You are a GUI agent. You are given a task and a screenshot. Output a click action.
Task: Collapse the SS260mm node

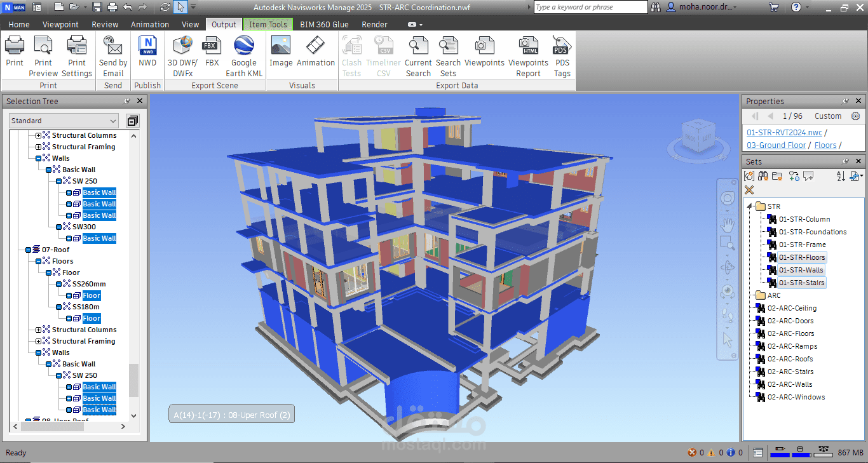pyautogui.click(x=58, y=284)
